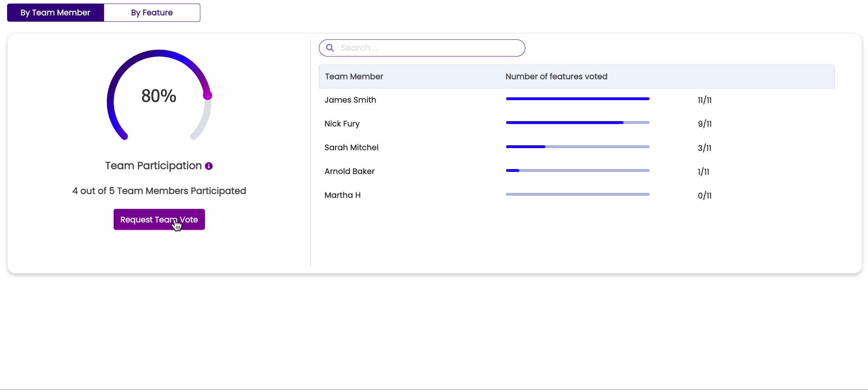Click James Smith's progress bar

(577, 99)
